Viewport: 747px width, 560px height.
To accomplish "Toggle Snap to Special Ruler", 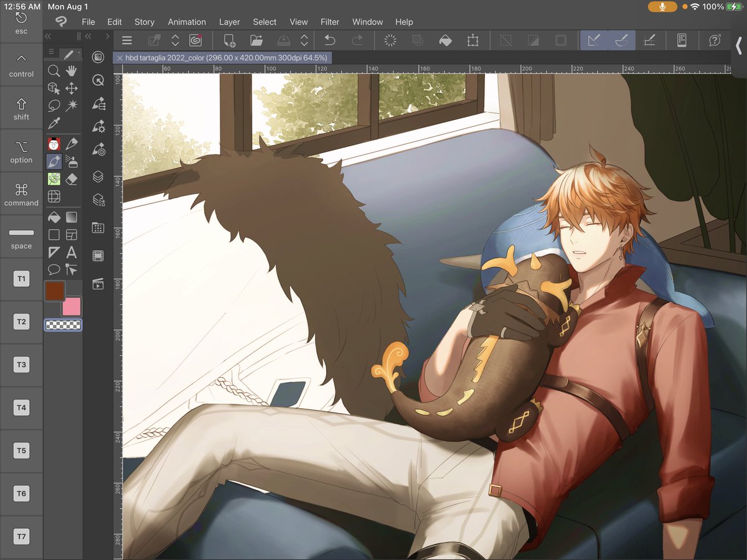I will 621,40.
